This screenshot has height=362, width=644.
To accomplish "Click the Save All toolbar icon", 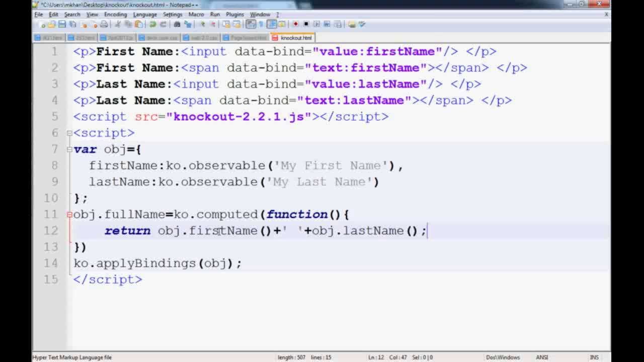I will [72, 24].
